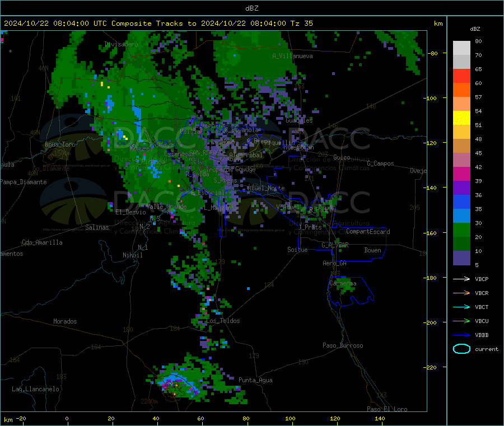Click the 'Divisadero' map label
Screen dimensions: 504x426
point(121,44)
